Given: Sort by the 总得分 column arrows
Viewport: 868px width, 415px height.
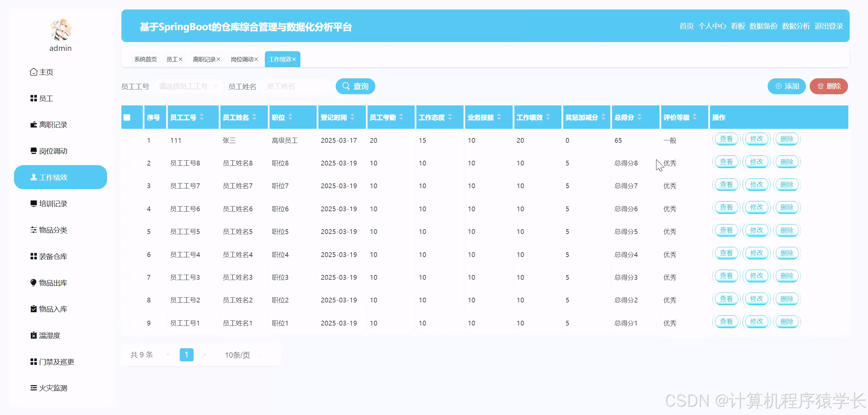Looking at the screenshot, I should click(x=639, y=117).
